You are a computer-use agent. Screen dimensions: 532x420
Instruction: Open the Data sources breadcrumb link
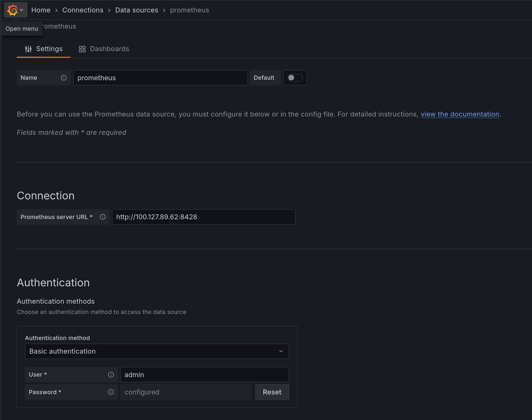[x=137, y=10]
